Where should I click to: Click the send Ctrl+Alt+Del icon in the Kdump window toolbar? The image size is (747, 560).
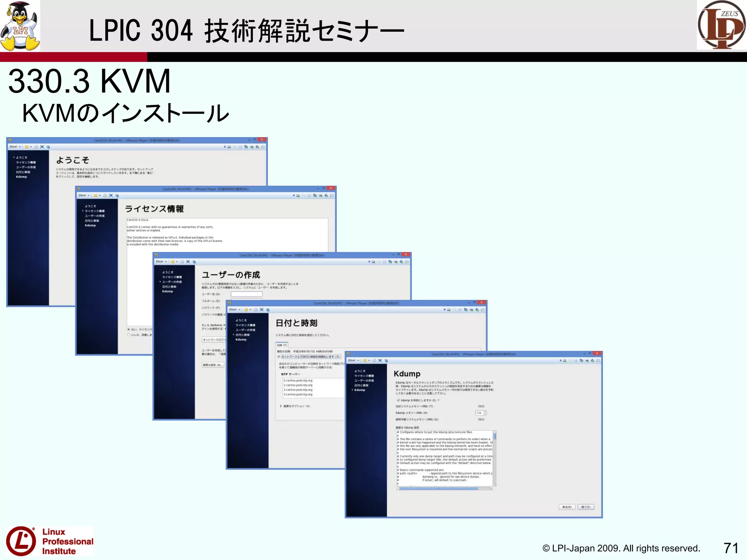tap(374, 361)
